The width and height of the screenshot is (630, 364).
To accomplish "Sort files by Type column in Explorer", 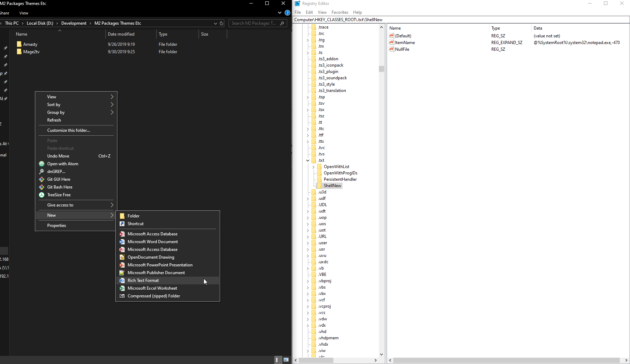I will 177,34.
